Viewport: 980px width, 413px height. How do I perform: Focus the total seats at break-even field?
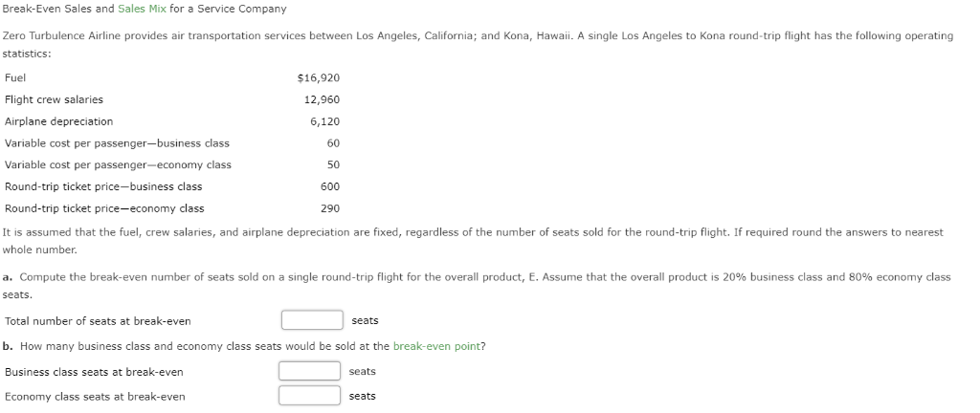(312, 320)
